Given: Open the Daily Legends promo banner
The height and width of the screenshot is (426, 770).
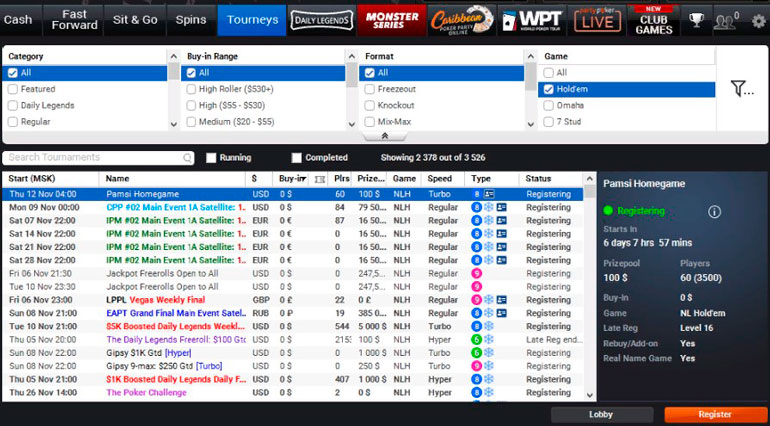Looking at the screenshot, I should tap(321, 19).
